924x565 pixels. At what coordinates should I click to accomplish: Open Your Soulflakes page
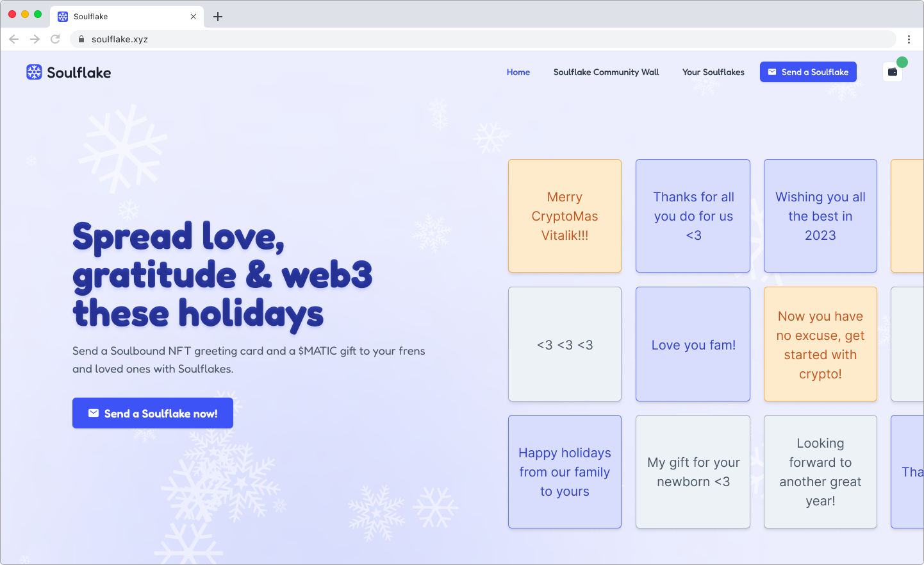coord(713,72)
